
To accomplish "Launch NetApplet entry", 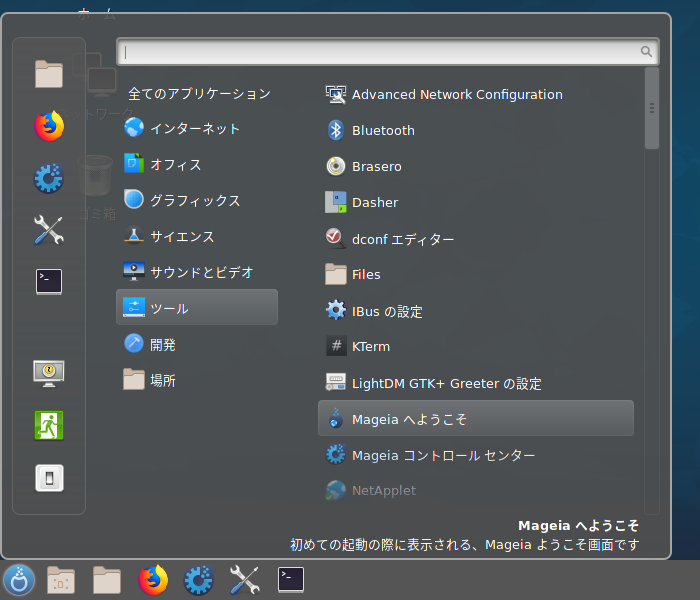I will tap(475, 491).
